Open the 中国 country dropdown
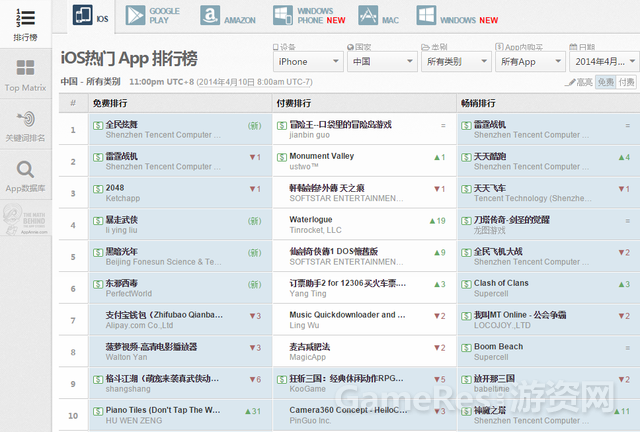 point(382,62)
